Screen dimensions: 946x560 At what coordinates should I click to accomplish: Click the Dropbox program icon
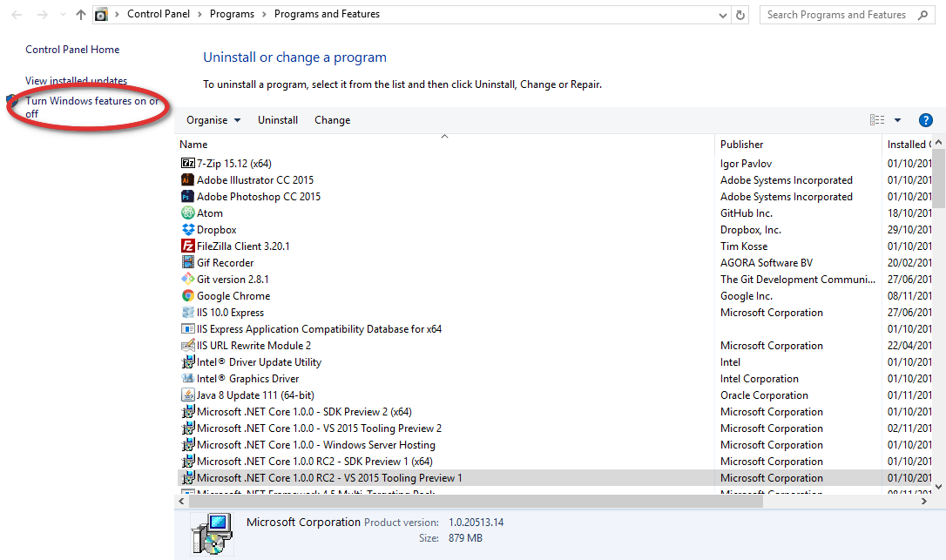coord(187,229)
